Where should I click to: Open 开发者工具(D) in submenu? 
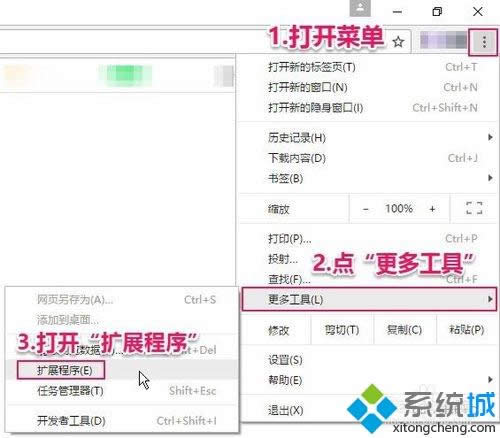(122, 421)
